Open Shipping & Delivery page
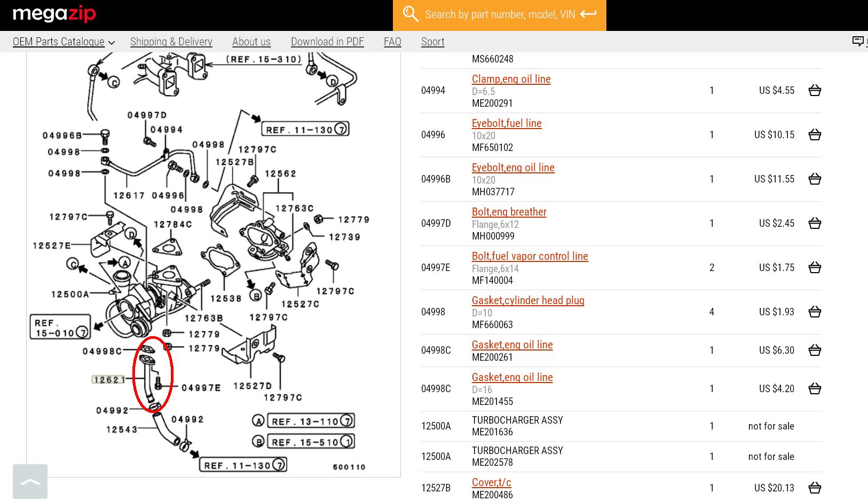 (171, 42)
